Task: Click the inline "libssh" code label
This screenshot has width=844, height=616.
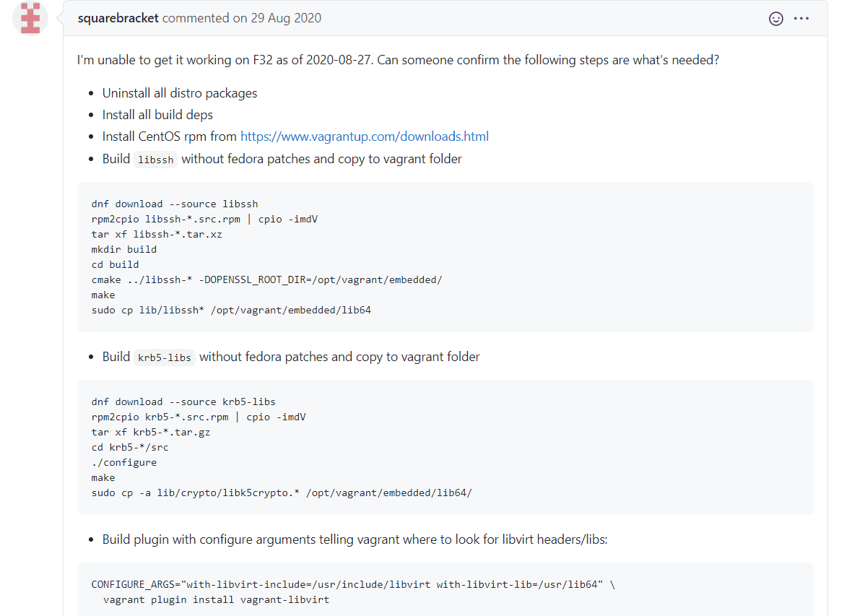Action: click(x=156, y=160)
